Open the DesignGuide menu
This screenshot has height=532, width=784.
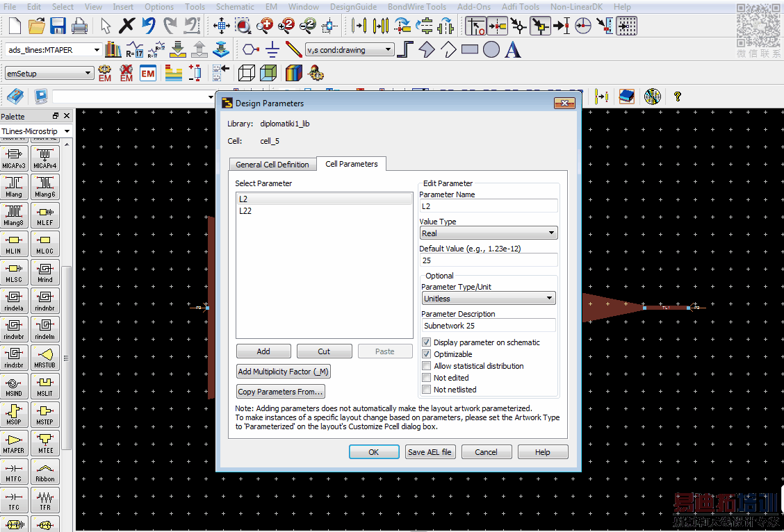click(354, 6)
